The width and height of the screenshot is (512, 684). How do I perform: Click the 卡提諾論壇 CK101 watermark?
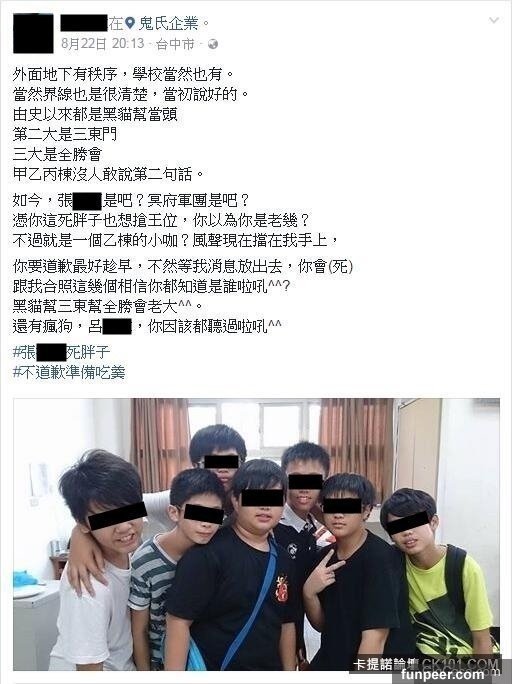click(426, 664)
